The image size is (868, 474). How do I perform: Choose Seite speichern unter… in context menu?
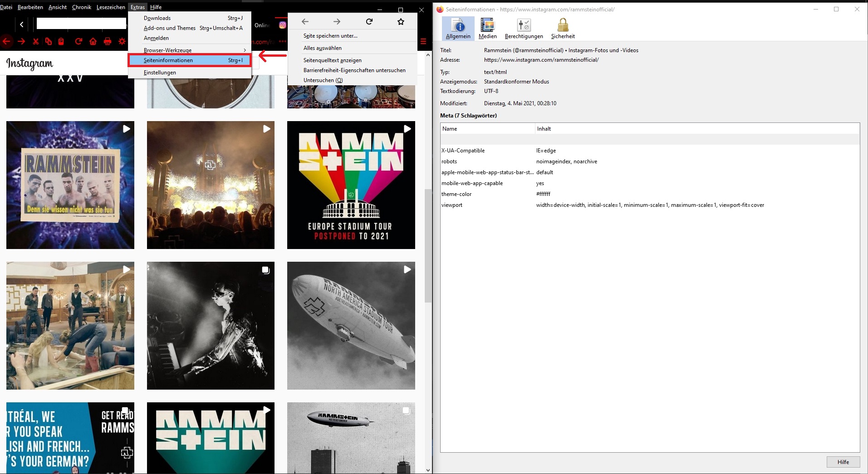[353, 36]
